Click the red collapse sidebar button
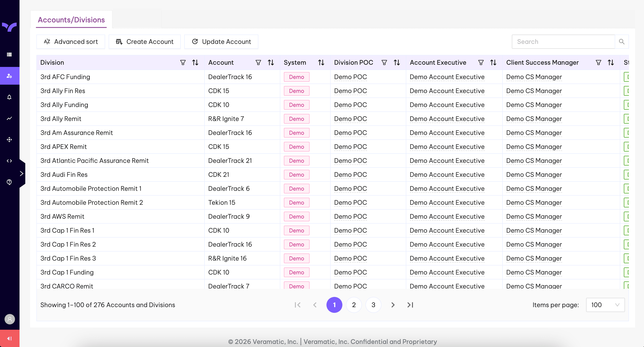 click(x=10, y=338)
